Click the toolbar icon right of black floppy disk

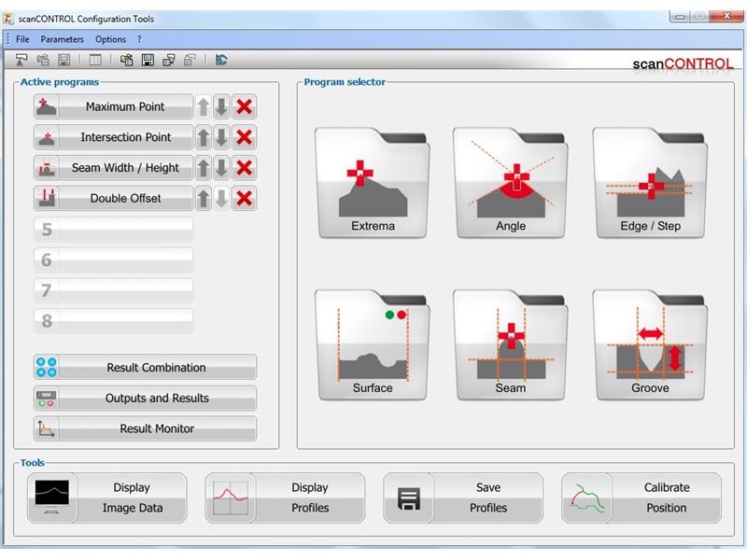(x=169, y=60)
